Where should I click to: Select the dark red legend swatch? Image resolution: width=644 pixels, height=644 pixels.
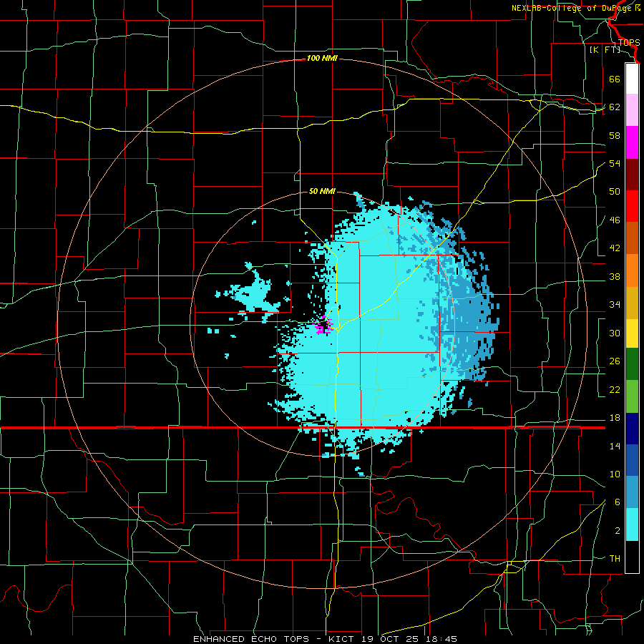pos(632,174)
